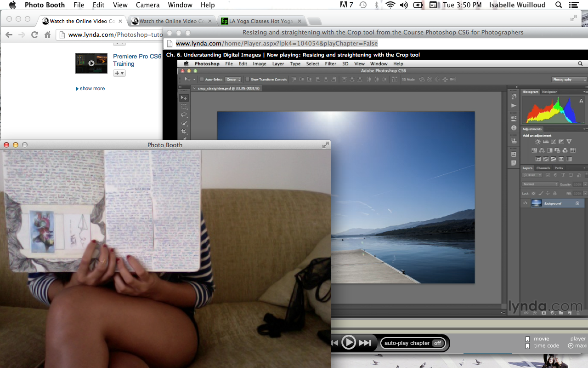Add a Levels adjustment
This screenshot has height=368, width=588.
pos(546,142)
